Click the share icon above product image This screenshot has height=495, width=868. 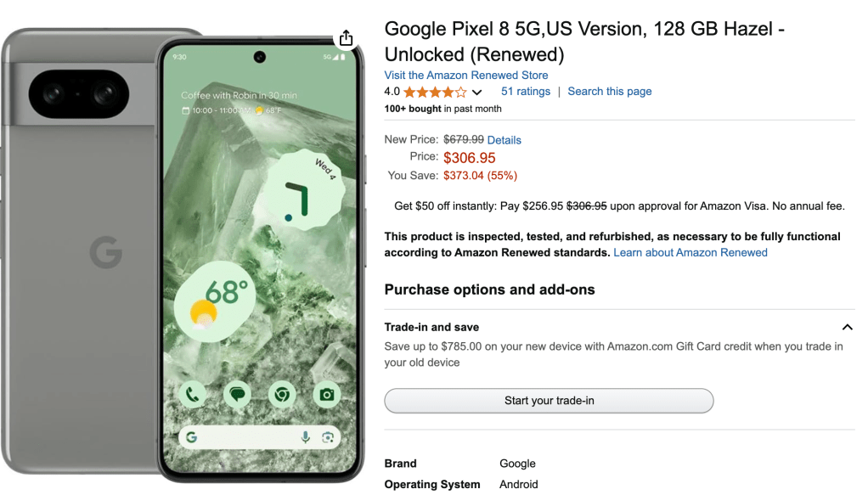point(346,38)
